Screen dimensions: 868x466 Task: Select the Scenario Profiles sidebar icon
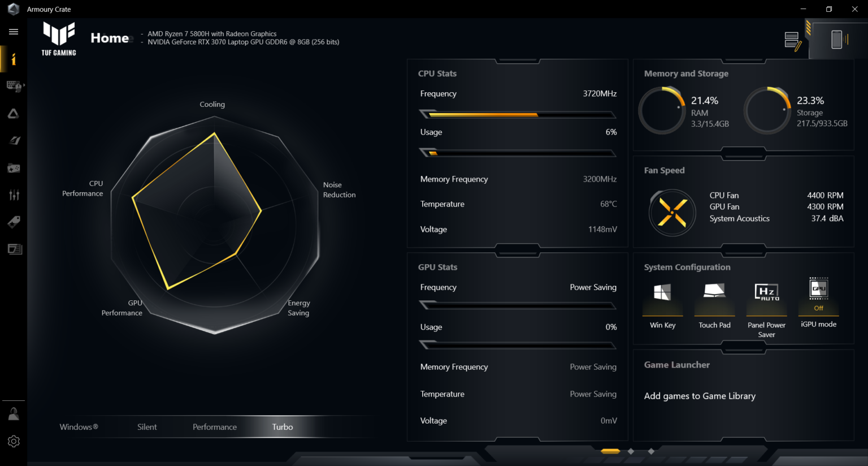point(14,140)
